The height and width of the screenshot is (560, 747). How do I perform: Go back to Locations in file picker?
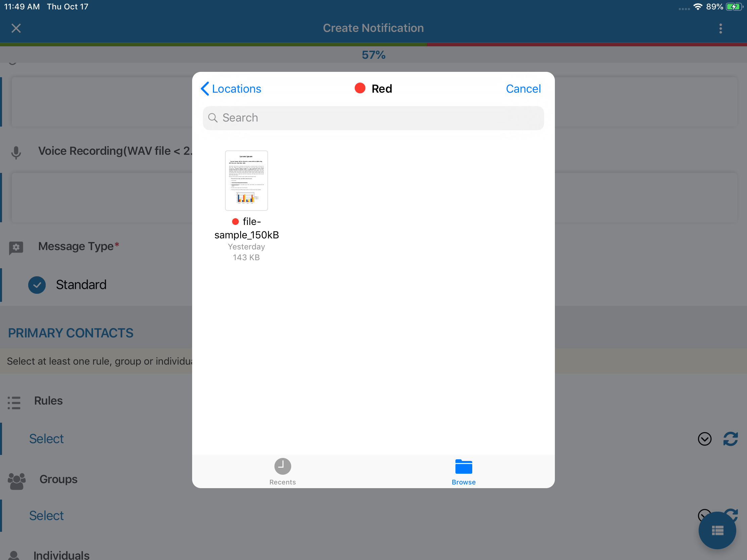(231, 89)
